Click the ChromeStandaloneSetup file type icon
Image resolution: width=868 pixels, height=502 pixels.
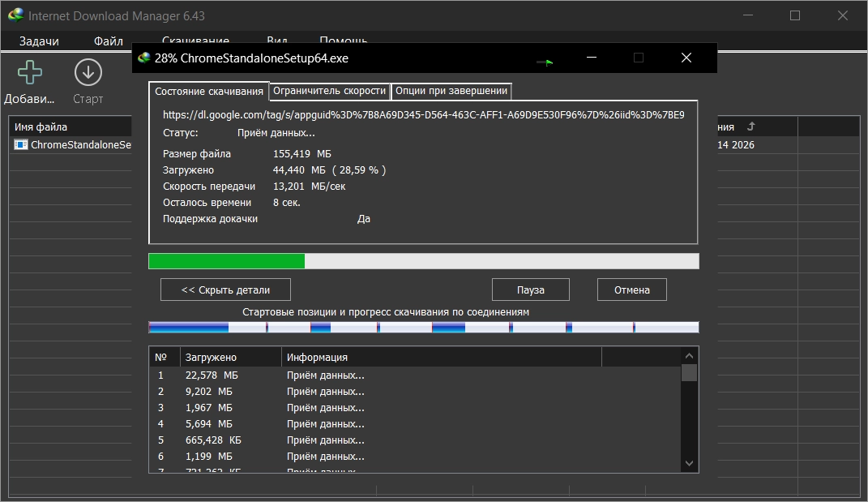pyautogui.click(x=21, y=144)
